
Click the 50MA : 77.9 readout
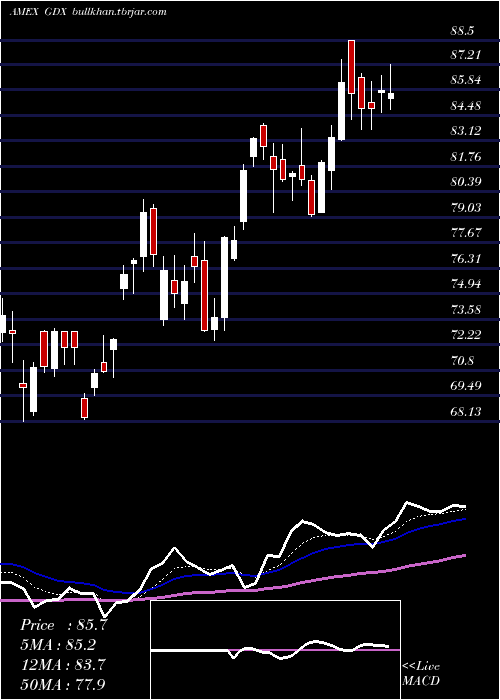(63, 684)
